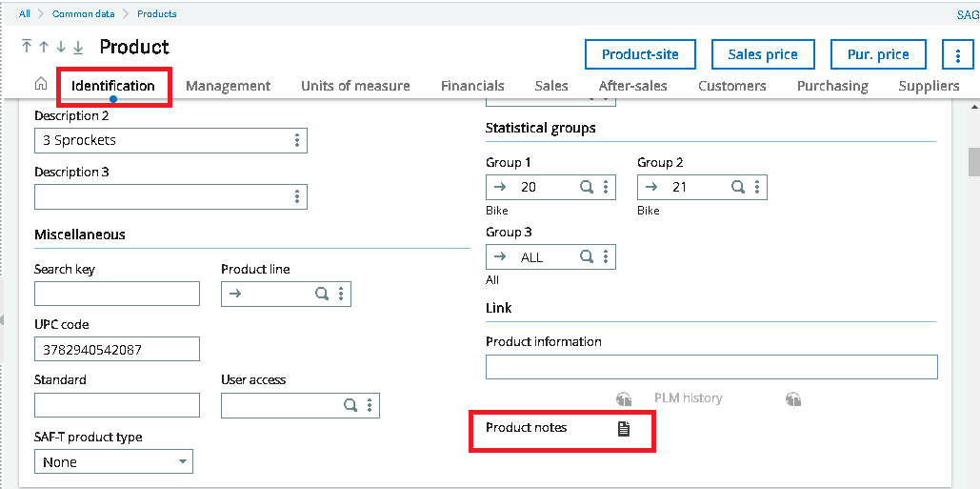This screenshot has width=980, height=489.
Task: Click Statistical groups heading
Action: [x=541, y=128]
